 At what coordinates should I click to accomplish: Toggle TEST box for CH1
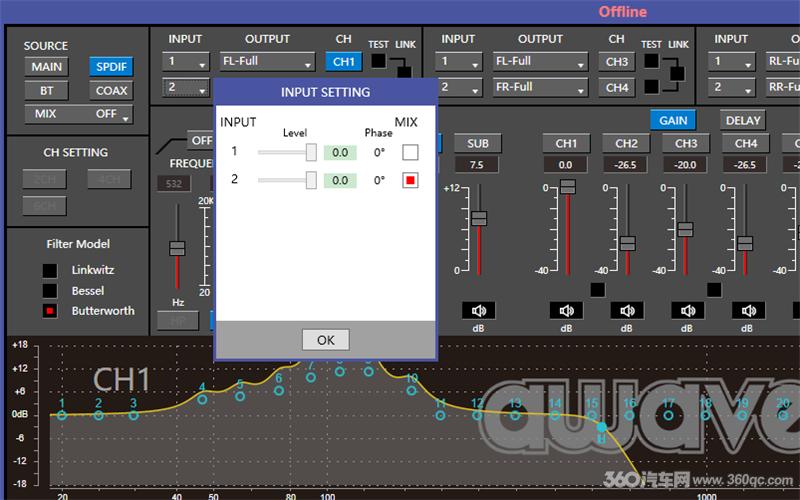pos(379,61)
